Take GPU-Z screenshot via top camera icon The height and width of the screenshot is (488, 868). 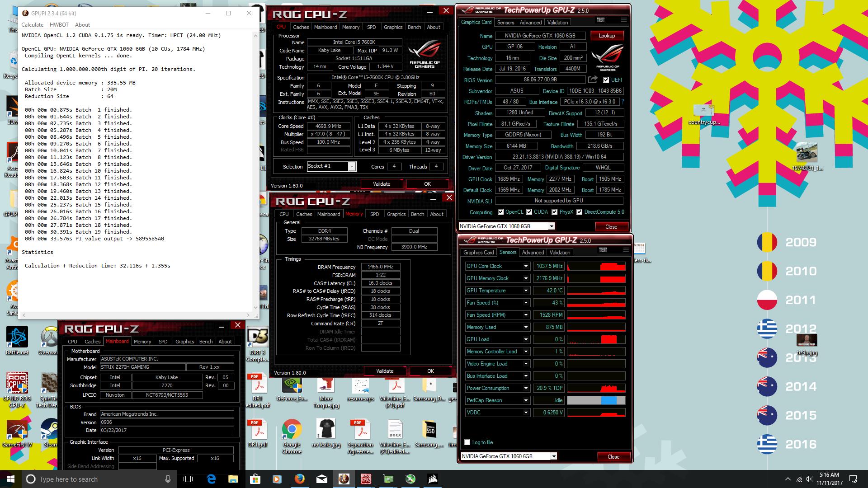coord(601,20)
